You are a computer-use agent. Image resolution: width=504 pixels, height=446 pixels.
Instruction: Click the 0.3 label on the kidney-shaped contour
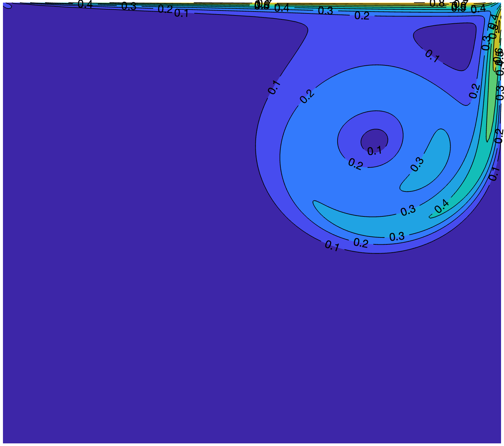(x=418, y=165)
